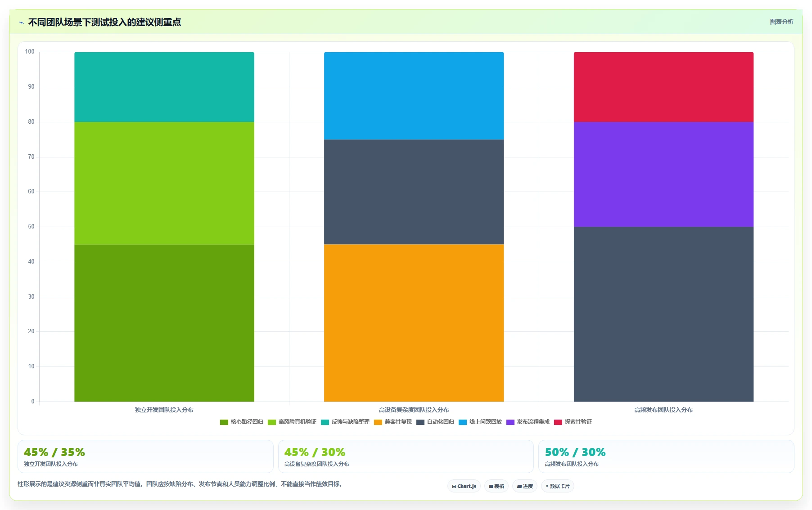Click the y-axis value 50
The height and width of the screenshot is (510, 812).
pyautogui.click(x=31, y=227)
